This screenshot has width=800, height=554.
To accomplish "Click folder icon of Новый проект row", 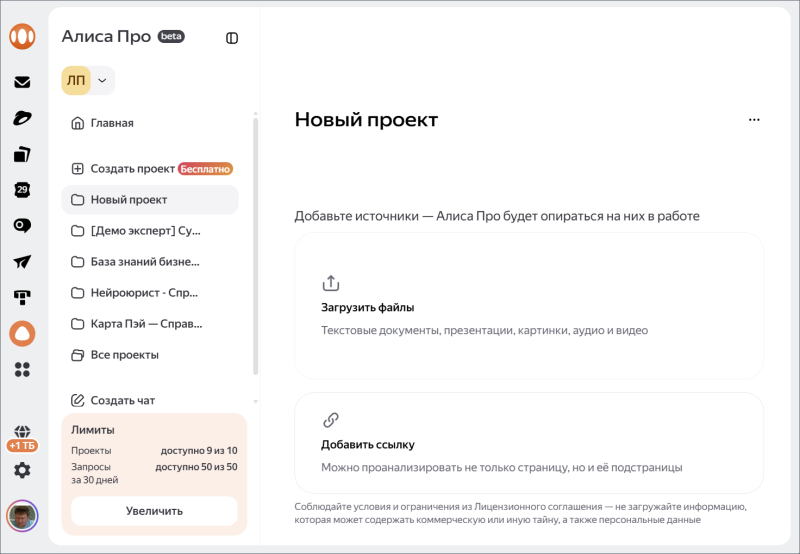I will [77, 200].
